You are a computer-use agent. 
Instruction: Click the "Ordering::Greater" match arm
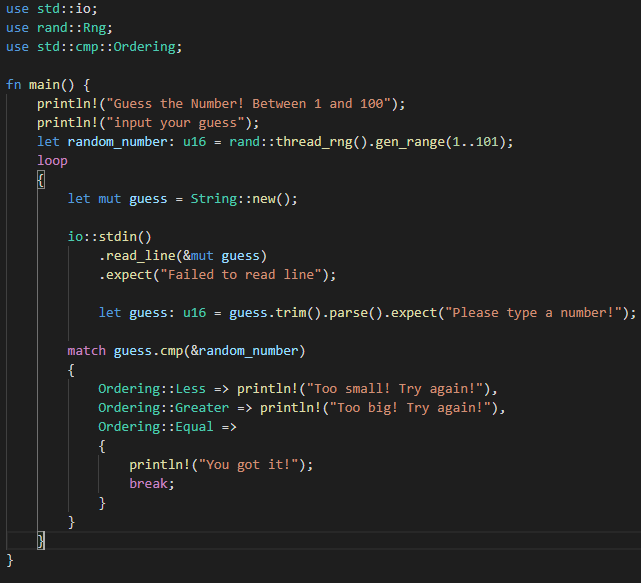[164, 408]
